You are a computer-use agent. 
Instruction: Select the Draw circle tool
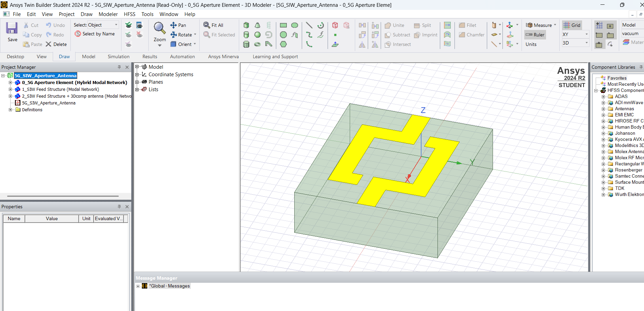click(283, 35)
